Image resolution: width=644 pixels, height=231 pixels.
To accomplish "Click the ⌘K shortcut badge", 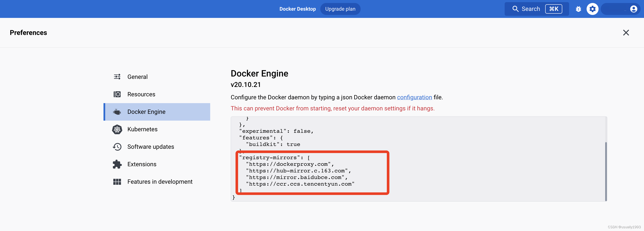I will point(554,9).
